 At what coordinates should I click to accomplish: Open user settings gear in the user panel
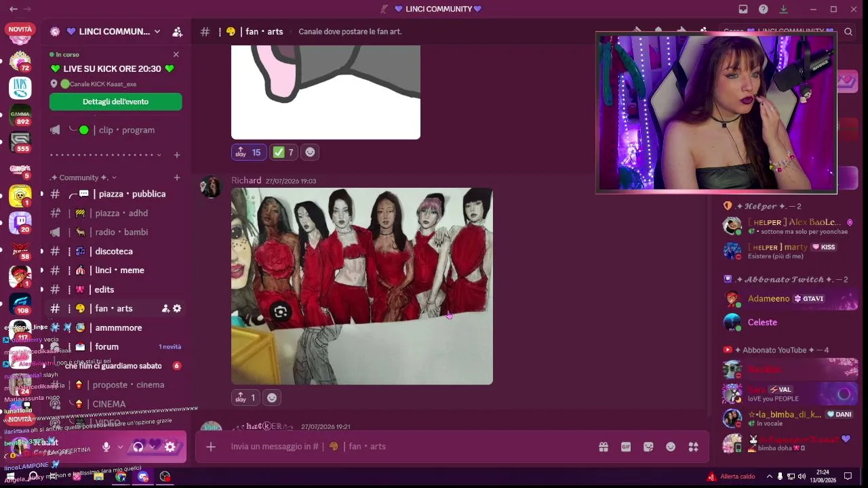tap(170, 447)
